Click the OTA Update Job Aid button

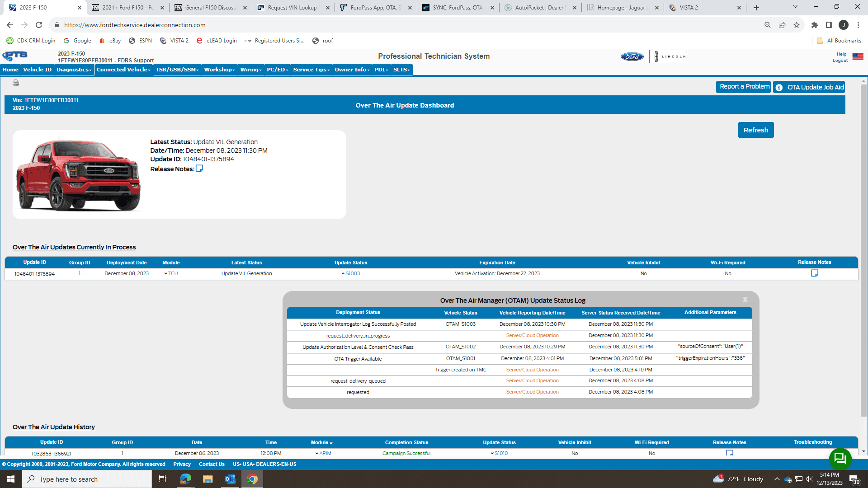809,87
